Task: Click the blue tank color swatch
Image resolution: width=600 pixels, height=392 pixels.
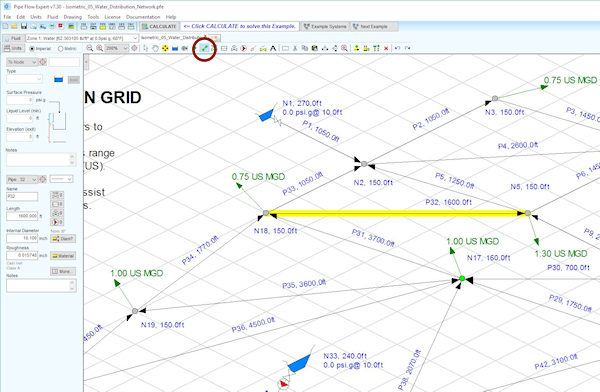Action: pos(59,79)
